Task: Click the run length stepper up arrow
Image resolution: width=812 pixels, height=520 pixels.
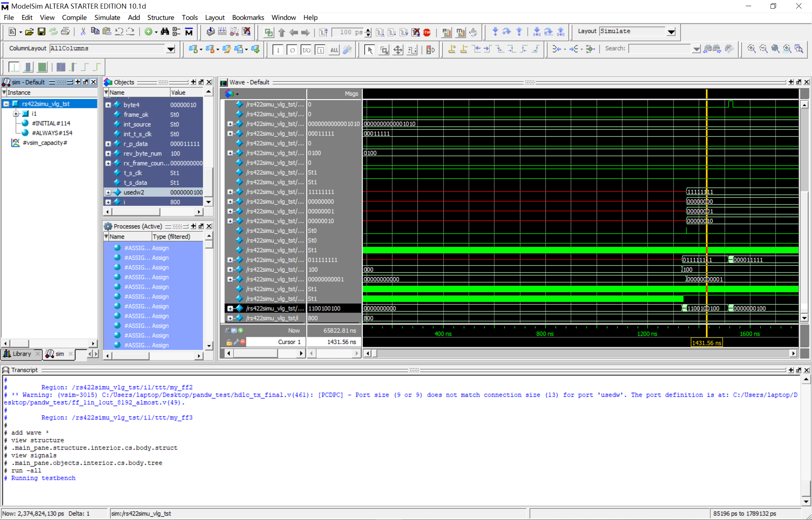Action: [368, 30]
